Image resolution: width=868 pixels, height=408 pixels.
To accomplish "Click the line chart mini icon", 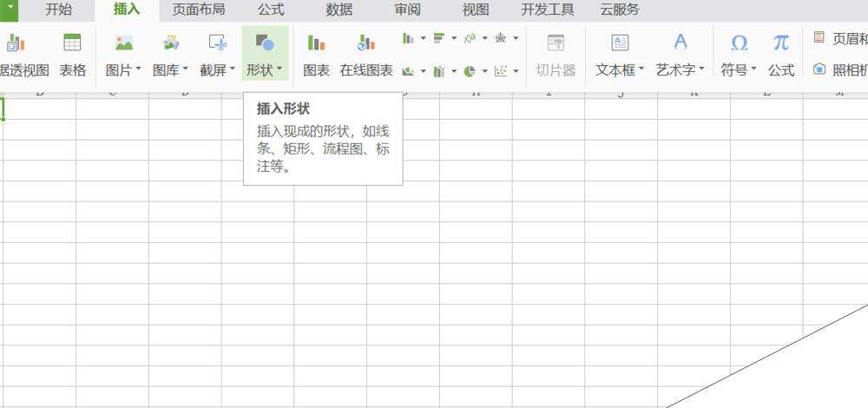I will (470, 38).
